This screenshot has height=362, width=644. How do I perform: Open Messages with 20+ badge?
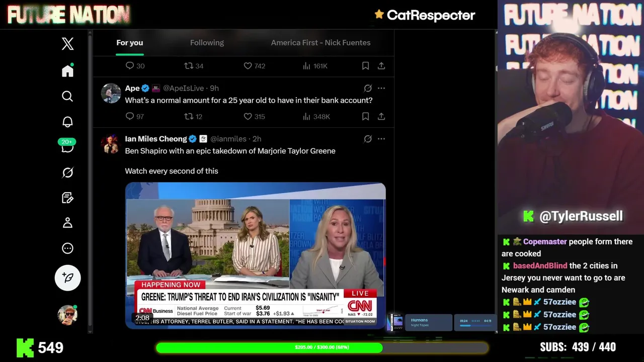coord(67,146)
